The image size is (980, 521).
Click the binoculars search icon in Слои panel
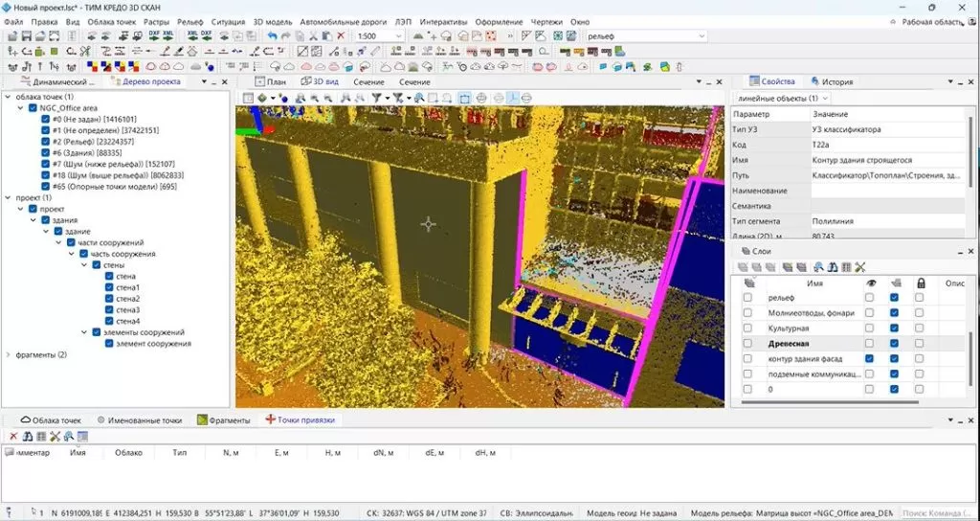(x=833, y=267)
